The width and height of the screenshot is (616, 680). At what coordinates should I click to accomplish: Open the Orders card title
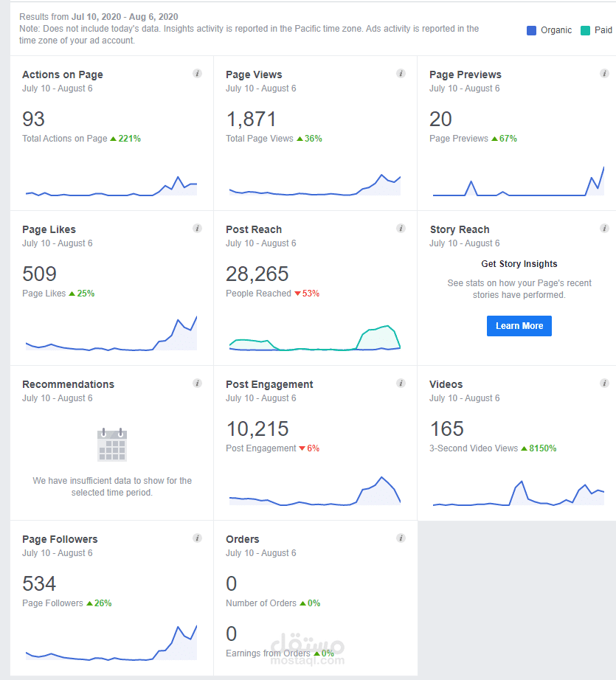pos(243,539)
